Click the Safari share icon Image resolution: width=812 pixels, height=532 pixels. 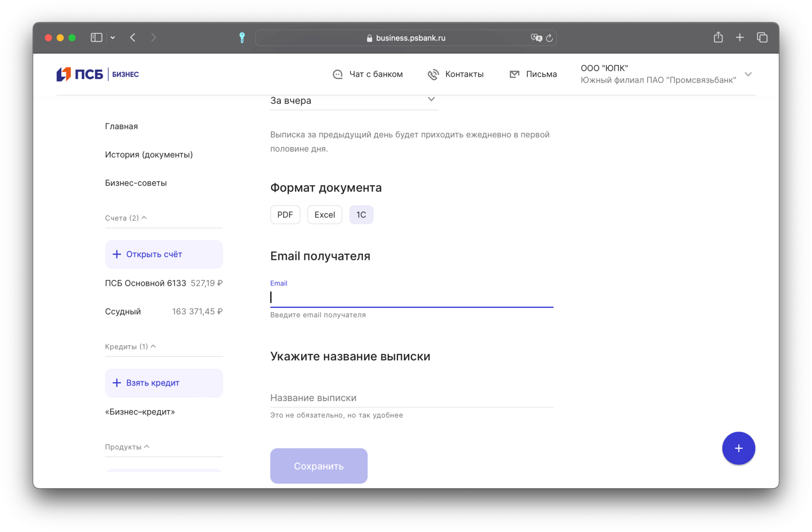click(718, 37)
